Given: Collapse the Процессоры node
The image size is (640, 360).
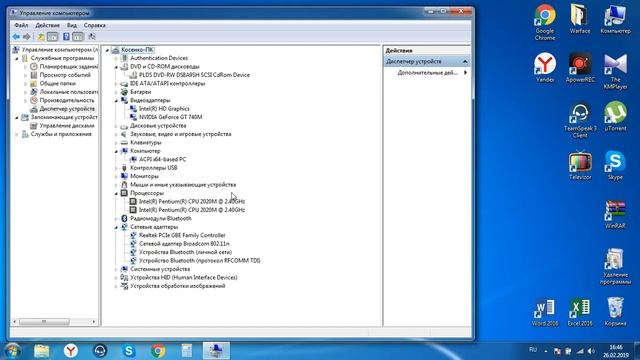Looking at the screenshot, I should tap(116, 193).
